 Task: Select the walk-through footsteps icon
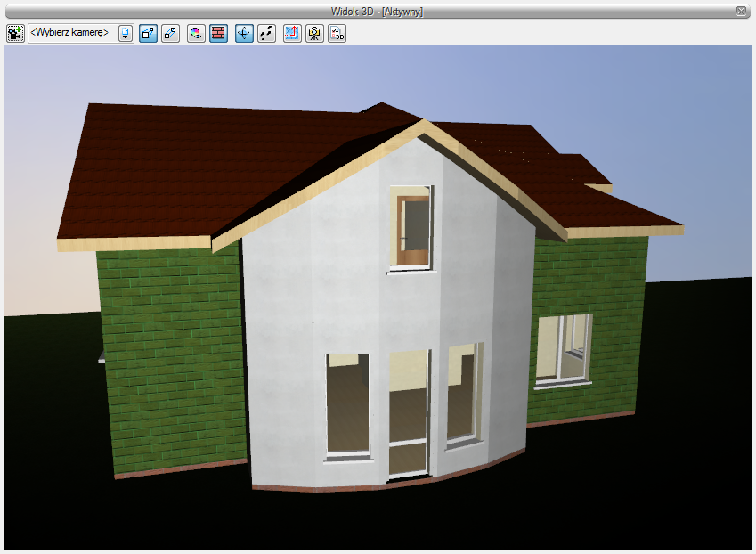266,33
